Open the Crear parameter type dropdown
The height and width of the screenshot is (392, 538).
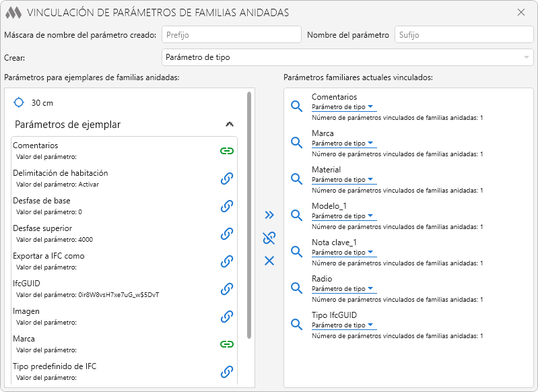[348, 57]
